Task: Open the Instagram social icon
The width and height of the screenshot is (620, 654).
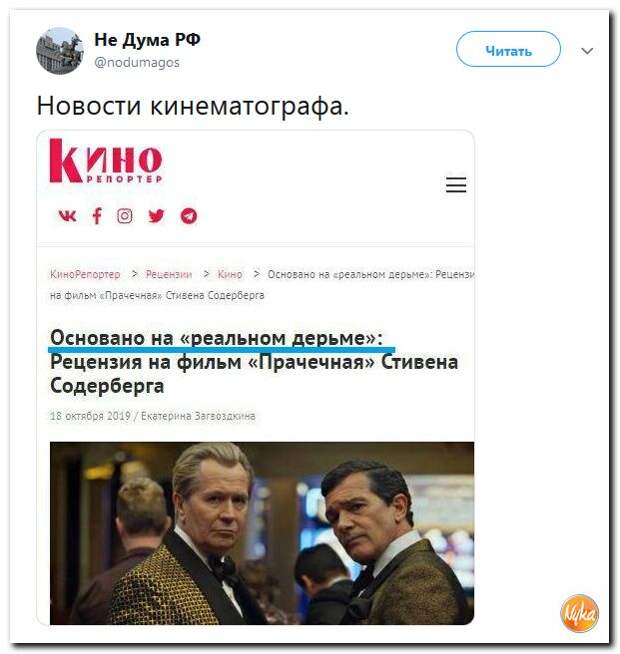Action: [x=124, y=216]
